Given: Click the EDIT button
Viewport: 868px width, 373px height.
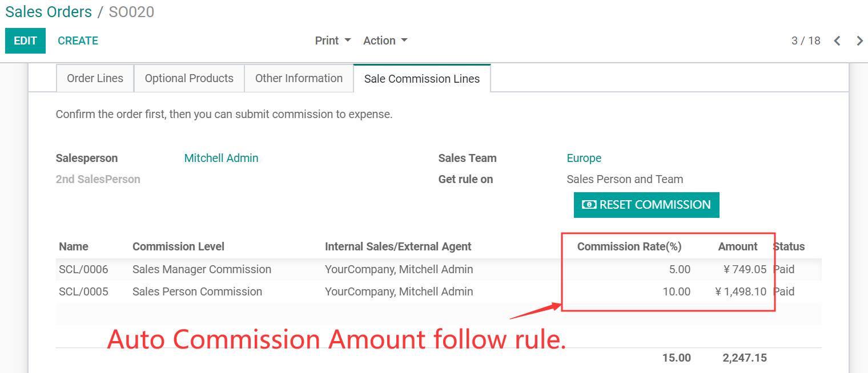Looking at the screenshot, I should [x=25, y=40].
